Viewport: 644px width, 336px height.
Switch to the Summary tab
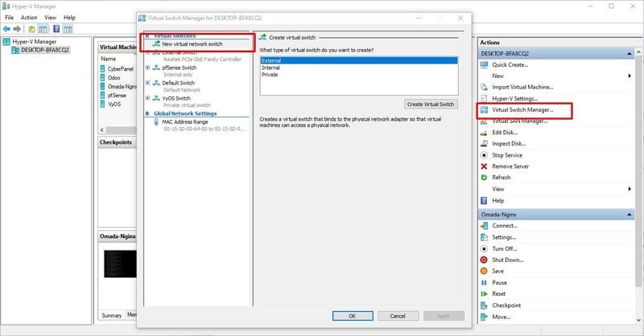(x=112, y=315)
